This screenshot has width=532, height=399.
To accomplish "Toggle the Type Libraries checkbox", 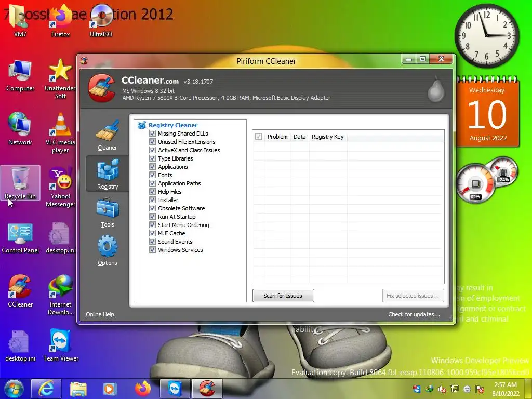I will [x=152, y=158].
